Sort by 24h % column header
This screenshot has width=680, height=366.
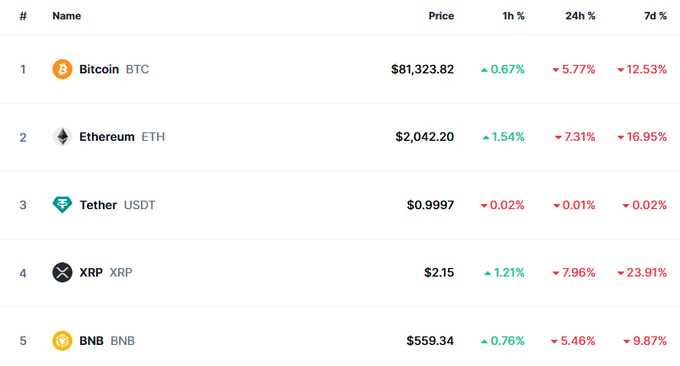tap(580, 16)
